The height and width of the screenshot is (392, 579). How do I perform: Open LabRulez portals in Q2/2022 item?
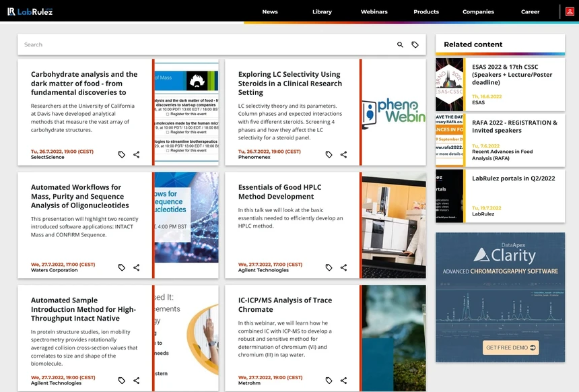[513, 178]
